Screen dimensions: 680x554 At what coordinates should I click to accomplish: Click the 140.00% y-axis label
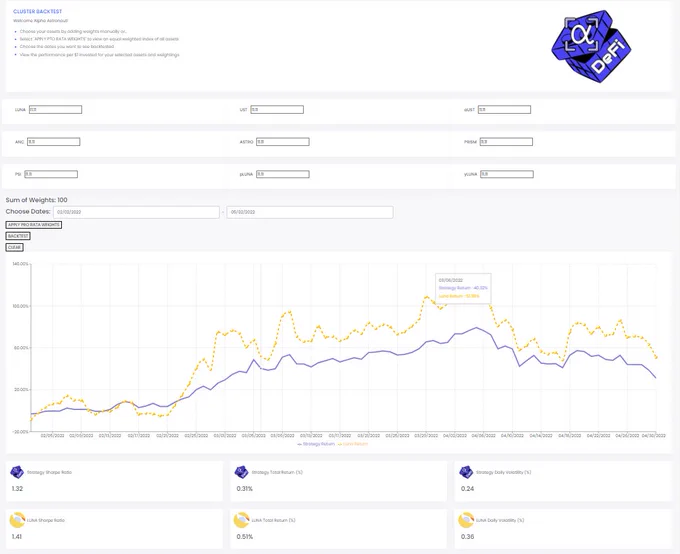pyautogui.click(x=20, y=264)
